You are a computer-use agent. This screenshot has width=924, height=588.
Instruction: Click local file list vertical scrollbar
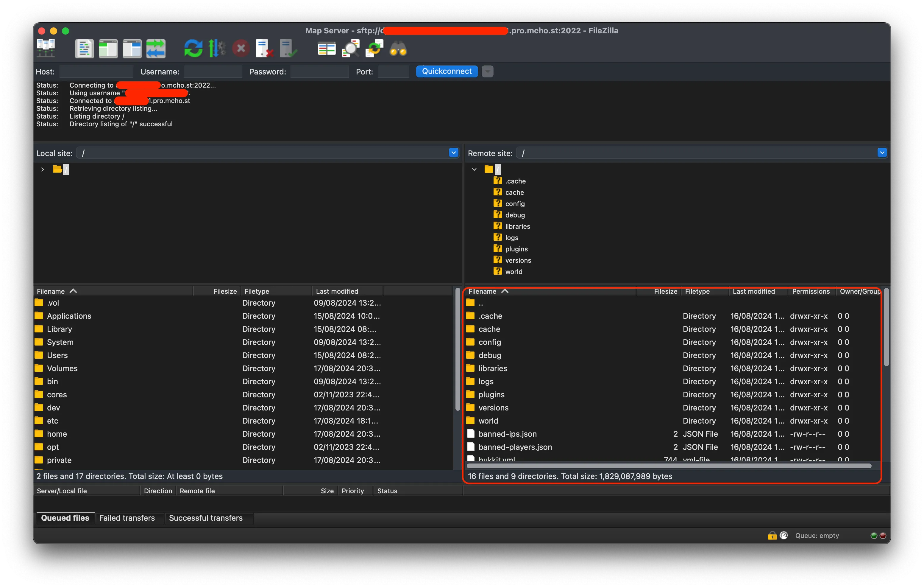458,349
